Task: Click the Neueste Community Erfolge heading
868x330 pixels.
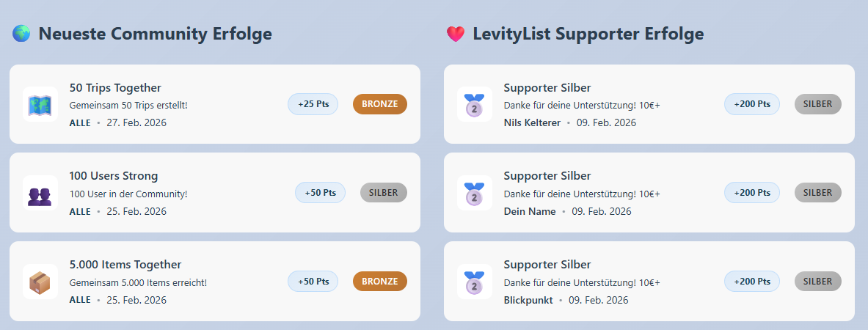Action: pos(155,34)
